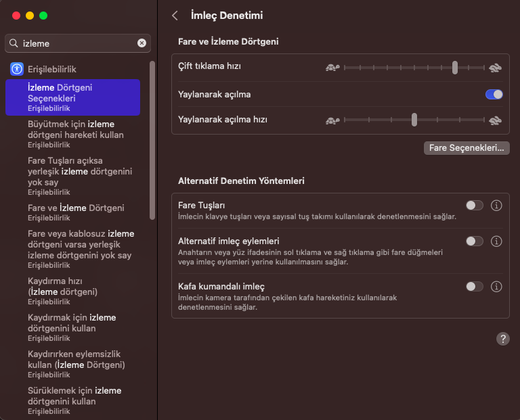Select İzleme Dörtgeni Seçenekleri search result

click(72, 97)
